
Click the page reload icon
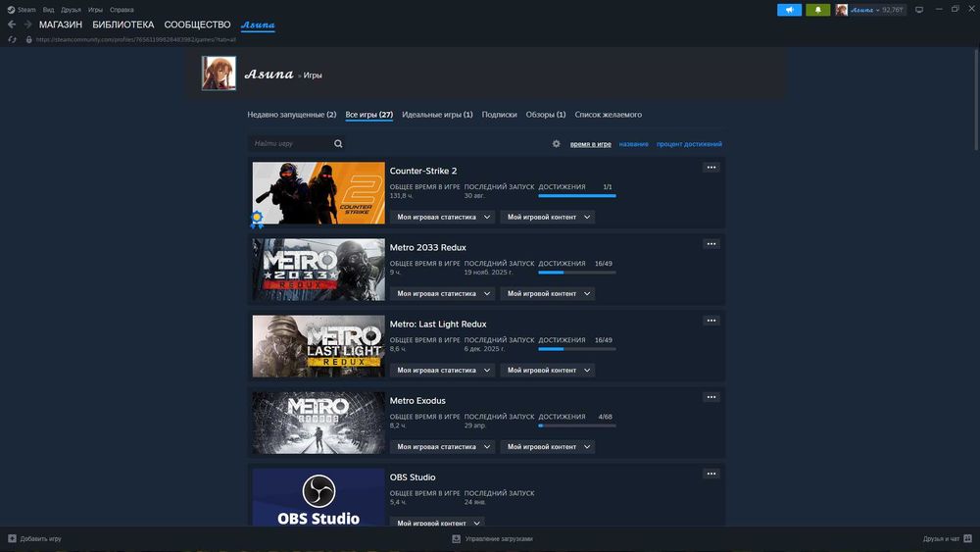pyautogui.click(x=12, y=39)
